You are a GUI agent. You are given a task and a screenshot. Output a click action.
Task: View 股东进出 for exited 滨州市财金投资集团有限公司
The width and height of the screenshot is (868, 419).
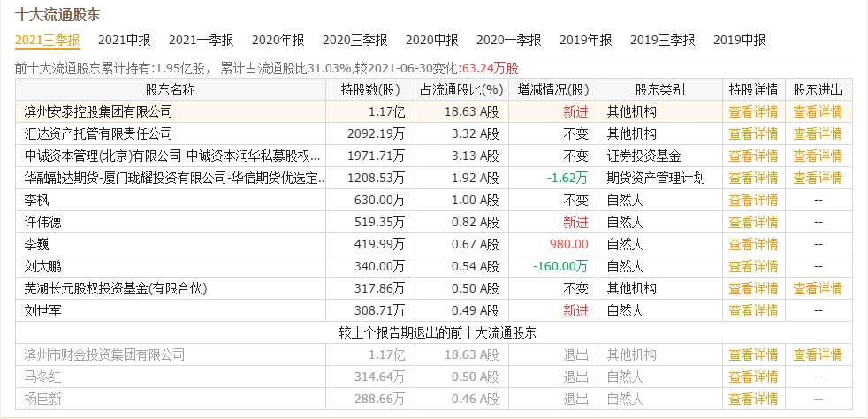point(818,354)
